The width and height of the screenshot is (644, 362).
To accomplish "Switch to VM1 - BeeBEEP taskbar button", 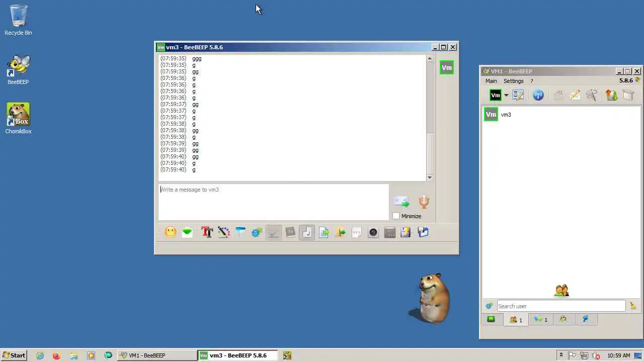I will point(157,355).
